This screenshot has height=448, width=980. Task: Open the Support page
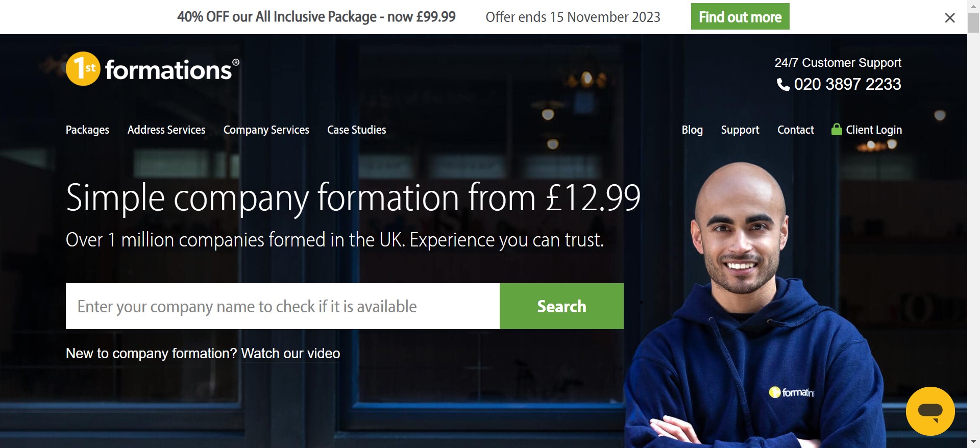[740, 130]
